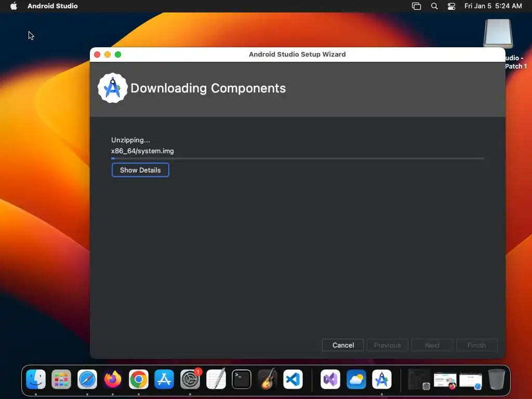
Task: Launch Firefox from the dock
Action: coord(113,379)
